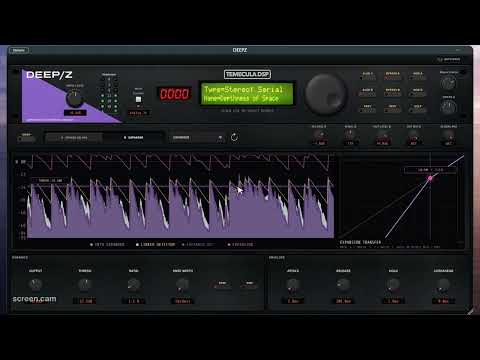Click the Lookahead knob
The height and width of the screenshot is (360, 480).
[x=443, y=284]
